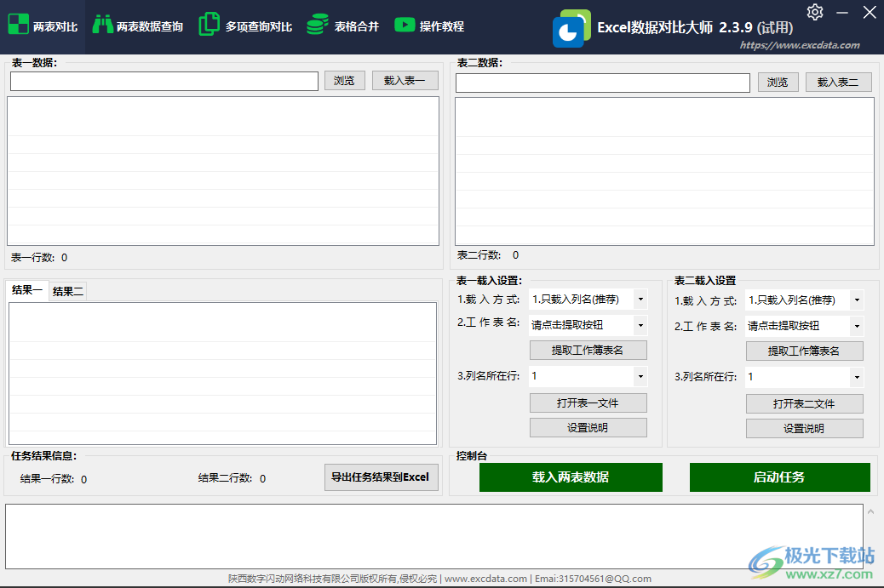The height and width of the screenshot is (588, 884).
Task: Click the 表二数据 file path field
Action: [x=603, y=83]
